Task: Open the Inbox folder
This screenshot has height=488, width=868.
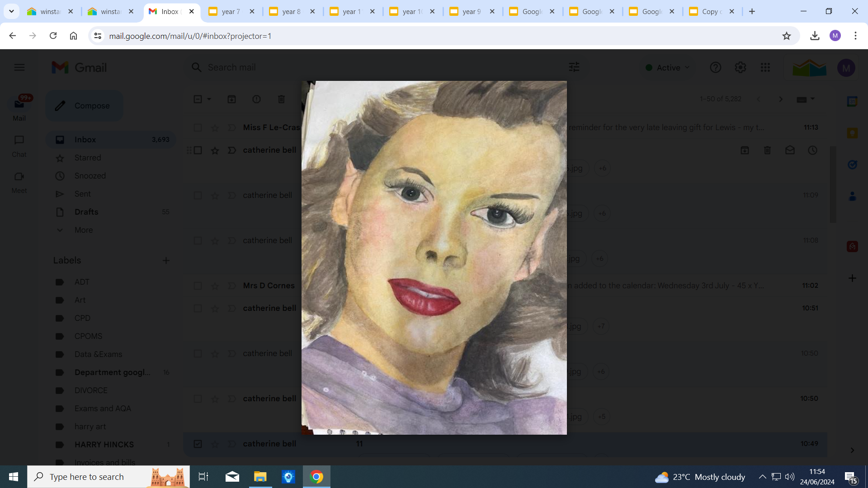Action: point(111,140)
